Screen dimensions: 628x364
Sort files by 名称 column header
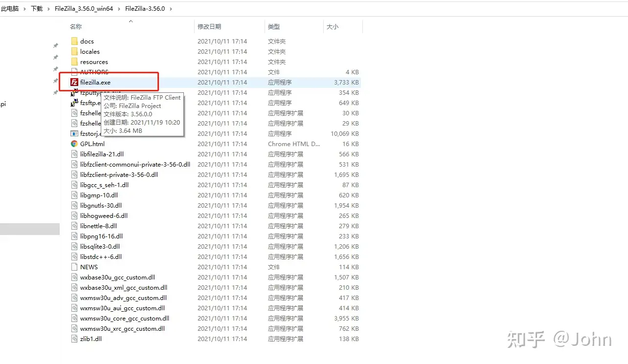pyautogui.click(x=76, y=26)
